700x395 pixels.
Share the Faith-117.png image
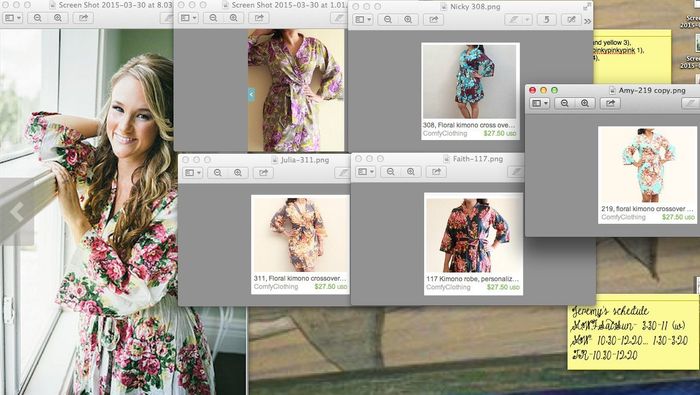point(436,172)
